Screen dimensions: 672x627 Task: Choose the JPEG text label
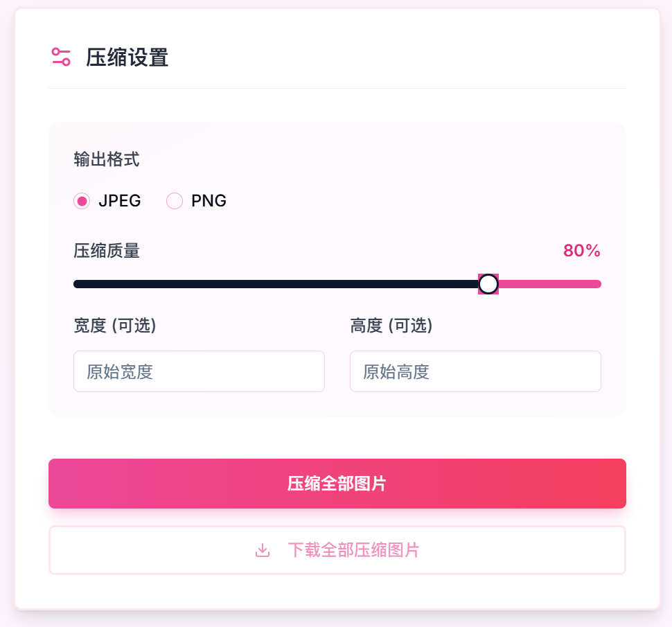click(120, 201)
